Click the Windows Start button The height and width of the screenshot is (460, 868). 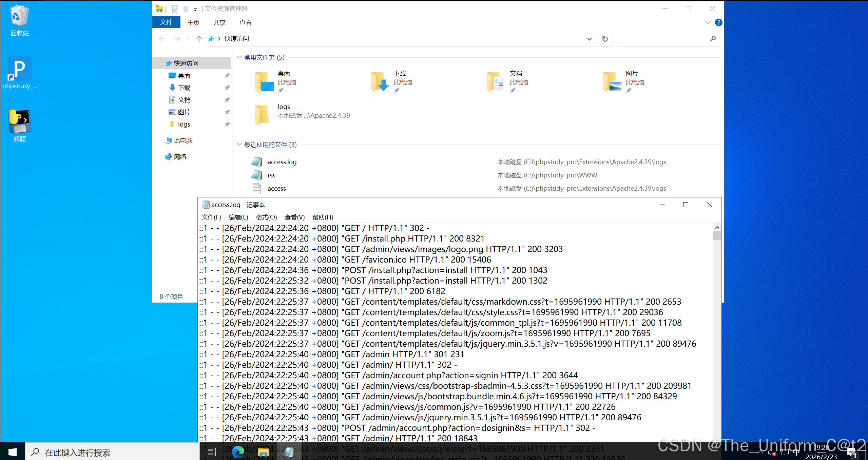click(13, 452)
